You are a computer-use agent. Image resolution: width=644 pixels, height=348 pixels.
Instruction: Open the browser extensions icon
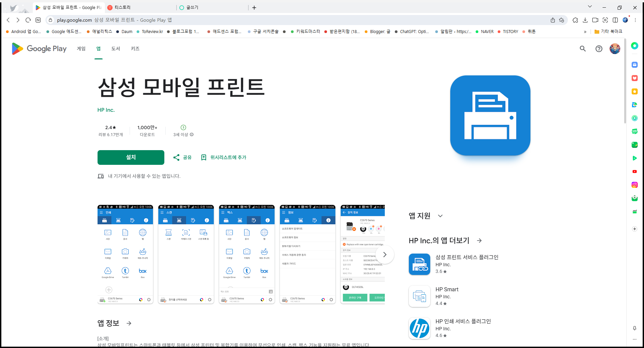575,20
